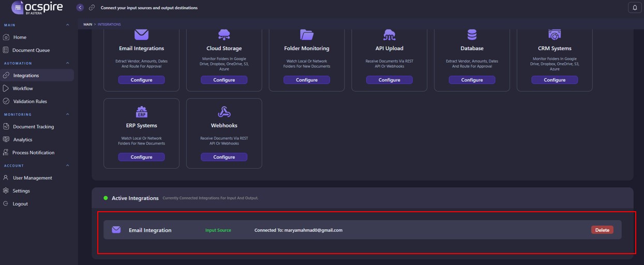Viewport: 644px width, 265px height.
Task: Go to Validation Rules page
Action: click(x=29, y=101)
